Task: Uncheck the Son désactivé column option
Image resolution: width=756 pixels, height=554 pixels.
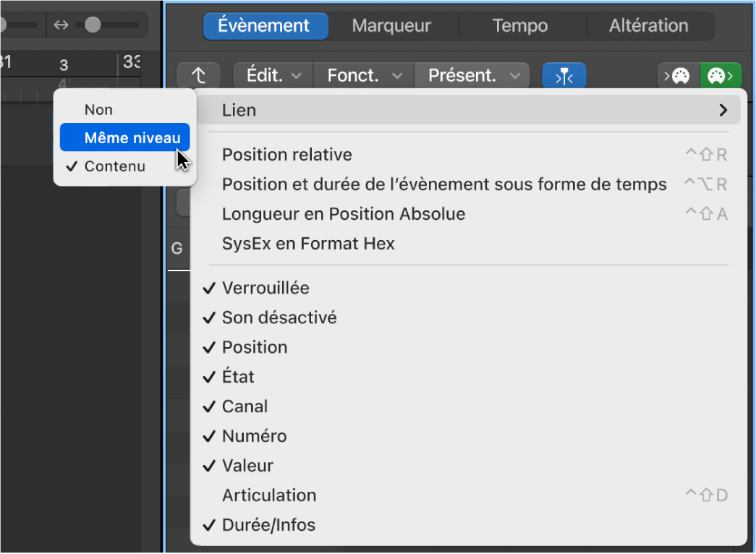Action: coord(279,318)
